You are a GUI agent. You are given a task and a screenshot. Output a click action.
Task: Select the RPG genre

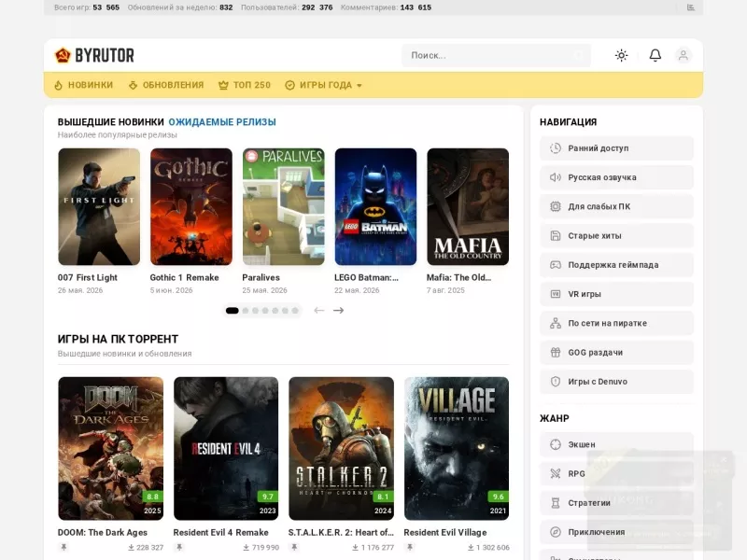(616, 474)
